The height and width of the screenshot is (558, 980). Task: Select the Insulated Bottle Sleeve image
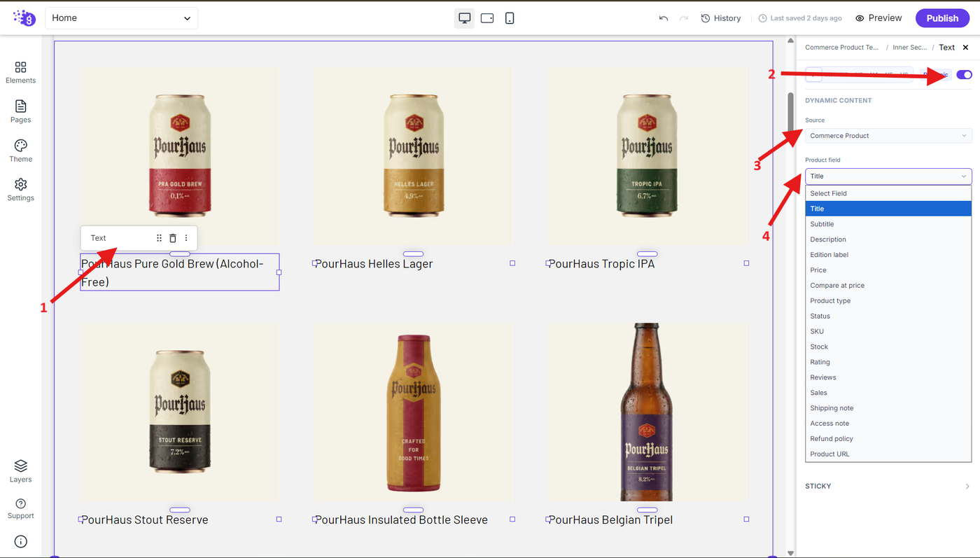click(x=413, y=412)
